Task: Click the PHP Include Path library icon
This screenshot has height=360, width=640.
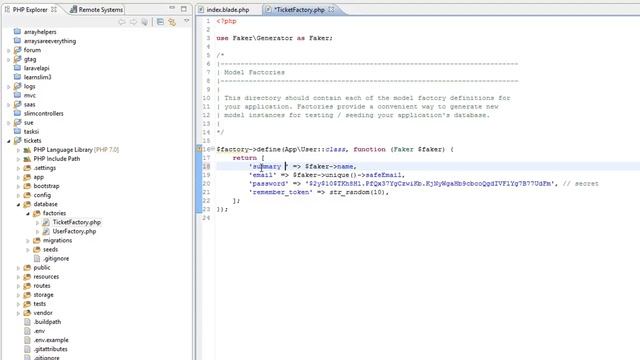Action: (27, 159)
